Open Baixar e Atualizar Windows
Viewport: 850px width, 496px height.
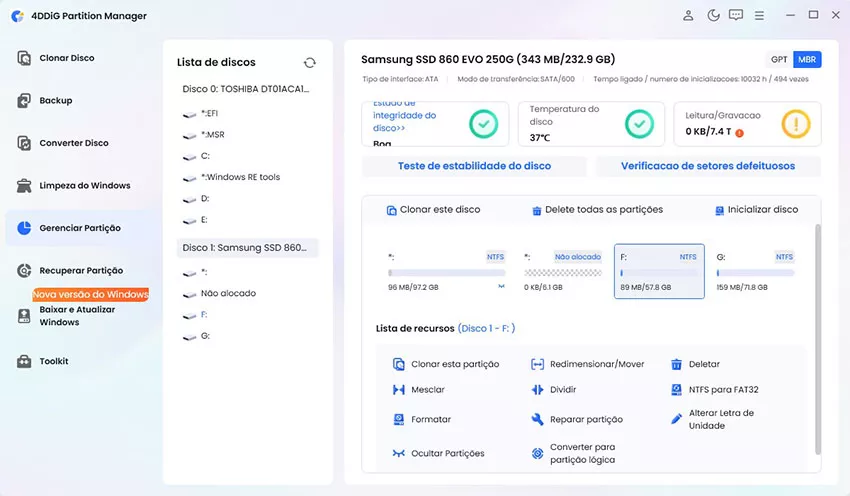[x=77, y=315]
